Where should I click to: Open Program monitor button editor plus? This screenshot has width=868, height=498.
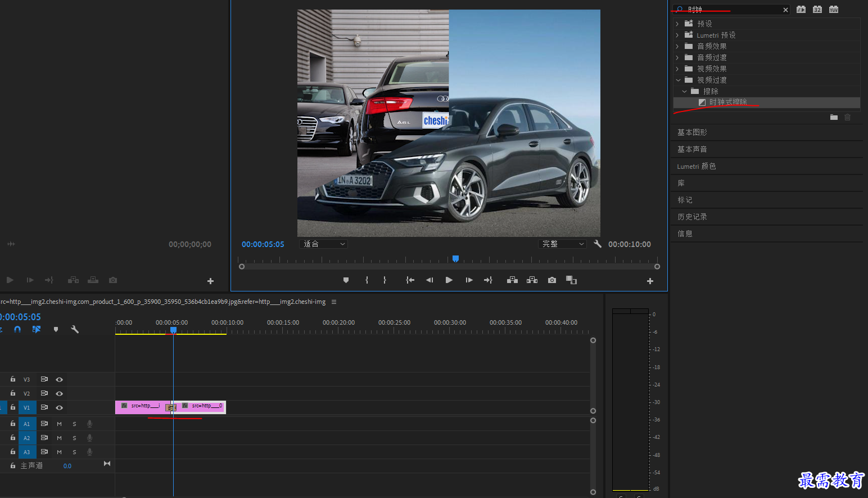tap(650, 281)
